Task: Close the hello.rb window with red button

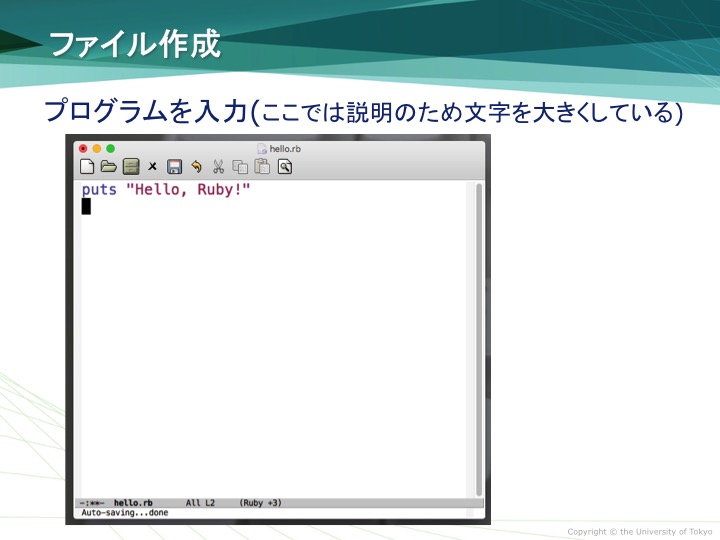Action: click(83, 148)
